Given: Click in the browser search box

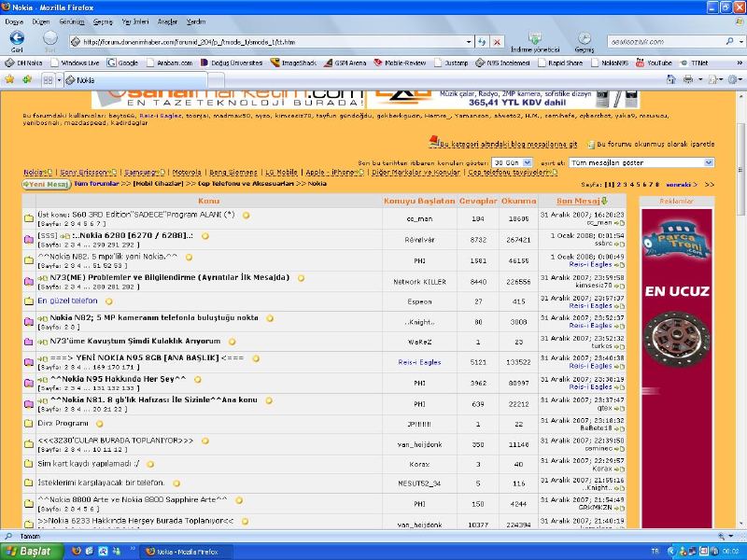Looking at the screenshot, I should pos(667,41).
